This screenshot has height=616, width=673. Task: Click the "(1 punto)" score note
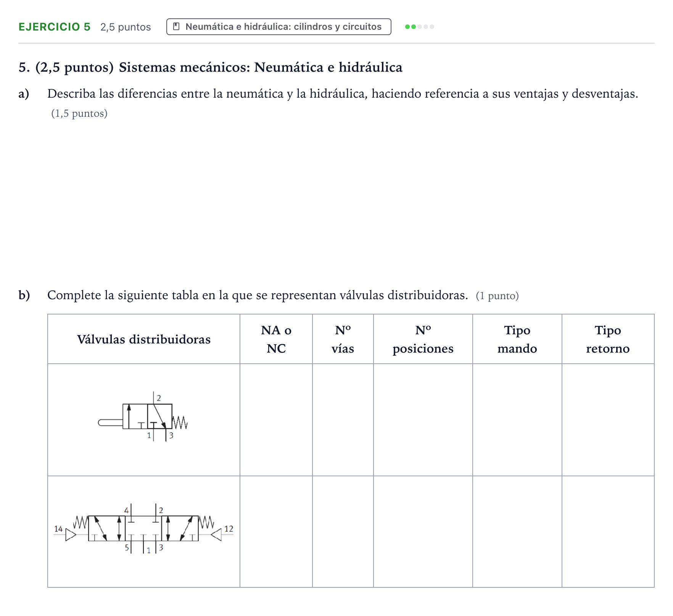pos(497,296)
